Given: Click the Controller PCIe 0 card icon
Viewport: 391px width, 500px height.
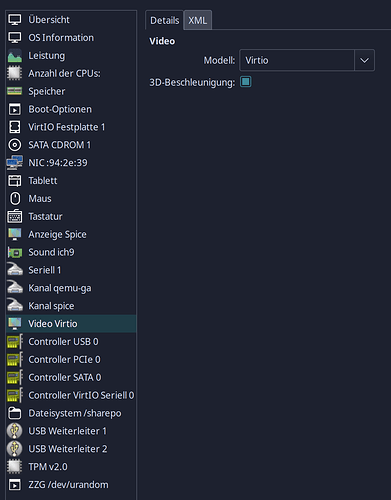Looking at the screenshot, I should click(x=15, y=360).
